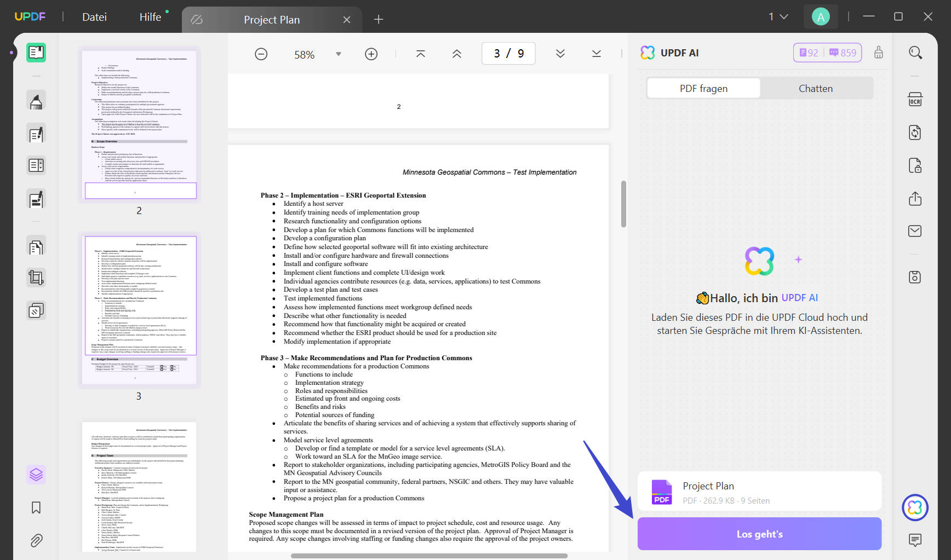Go to the next page
Screen dimensions: 951x560
(560, 54)
